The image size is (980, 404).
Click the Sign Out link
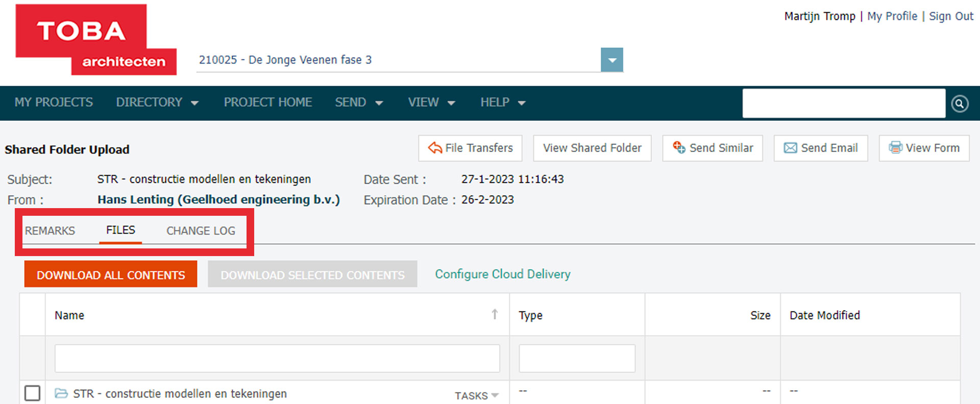point(950,16)
